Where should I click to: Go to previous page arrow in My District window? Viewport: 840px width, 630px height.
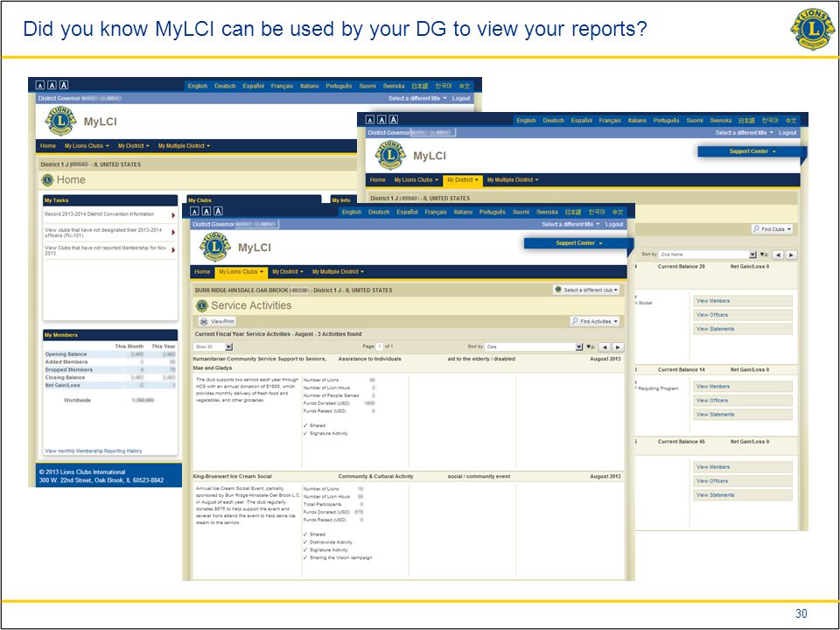(778, 255)
